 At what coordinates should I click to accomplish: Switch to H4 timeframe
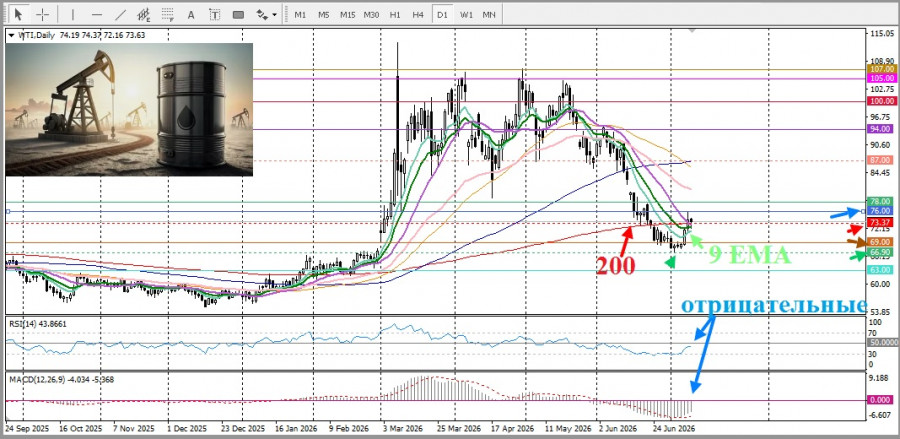pyautogui.click(x=418, y=14)
